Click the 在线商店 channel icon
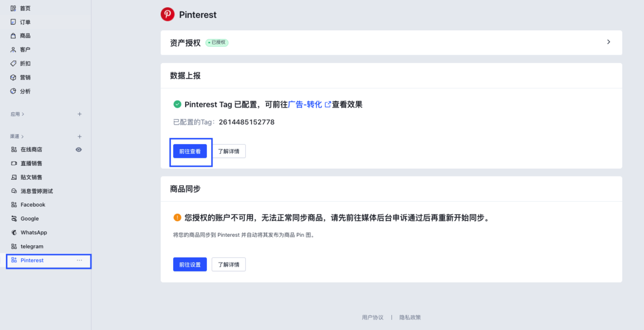This screenshot has width=644, height=330. [14, 149]
